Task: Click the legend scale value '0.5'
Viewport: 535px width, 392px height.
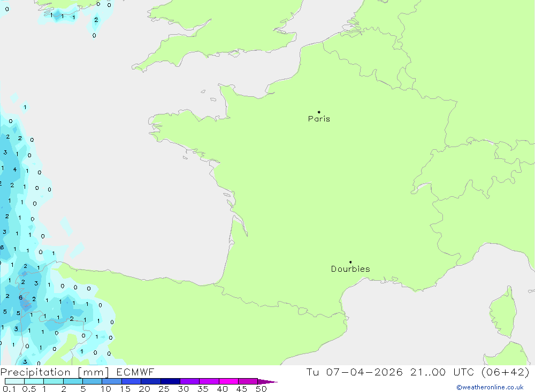Action: (x=29, y=389)
